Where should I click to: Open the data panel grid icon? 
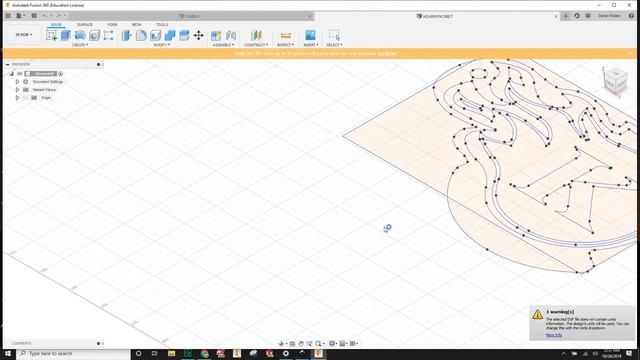pyautogui.click(x=8, y=16)
